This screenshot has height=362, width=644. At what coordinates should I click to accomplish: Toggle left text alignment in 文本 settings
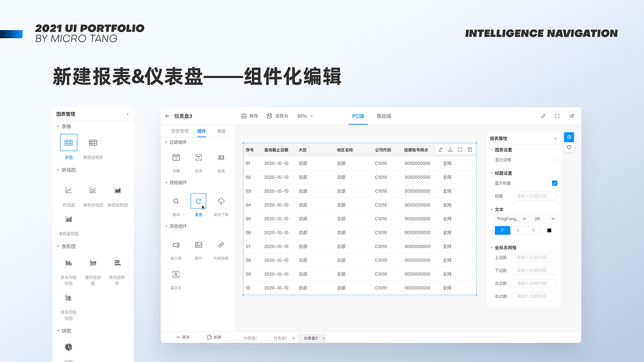[x=502, y=230]
